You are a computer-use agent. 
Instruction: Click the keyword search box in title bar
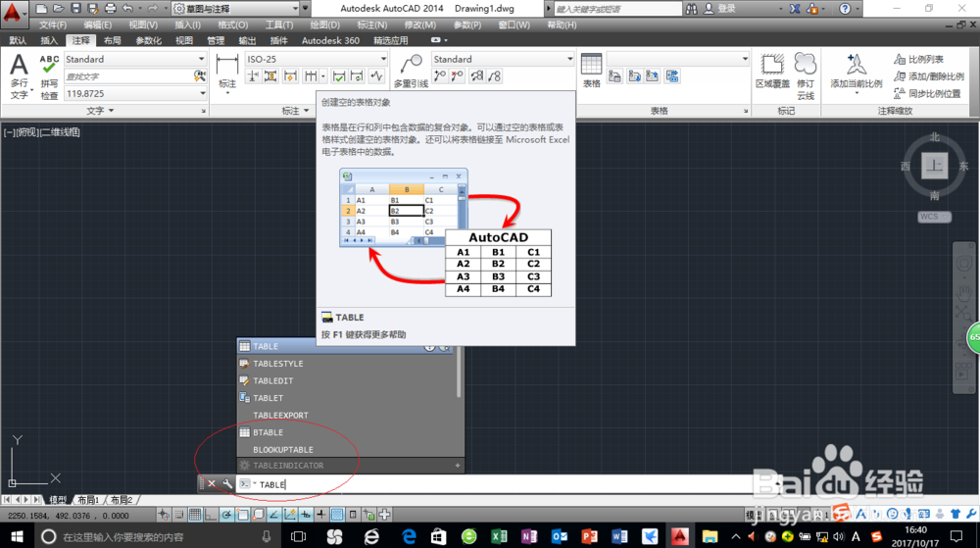[617, 9]
